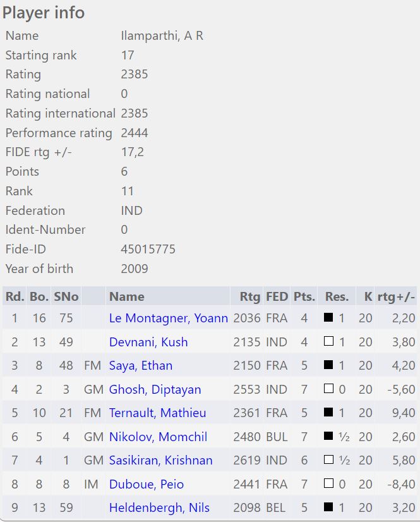Click the black color square in round 1 result
The width and height of the screenshot is (420, 522).
click(x=328, y=318)
